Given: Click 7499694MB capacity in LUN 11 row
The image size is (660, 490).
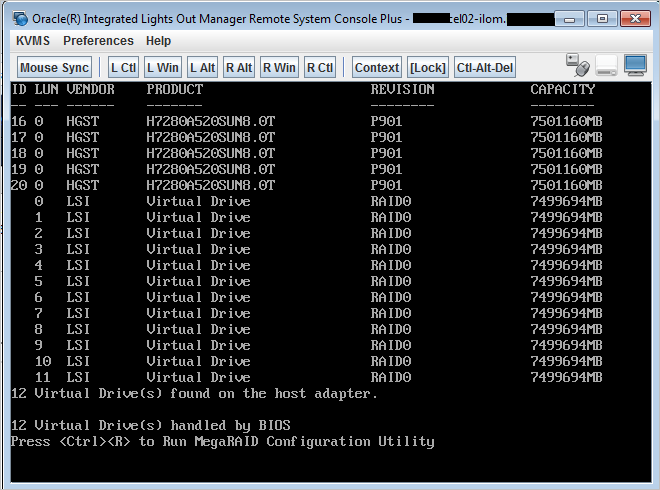Looking at the screenshot, I should point(566,377).
